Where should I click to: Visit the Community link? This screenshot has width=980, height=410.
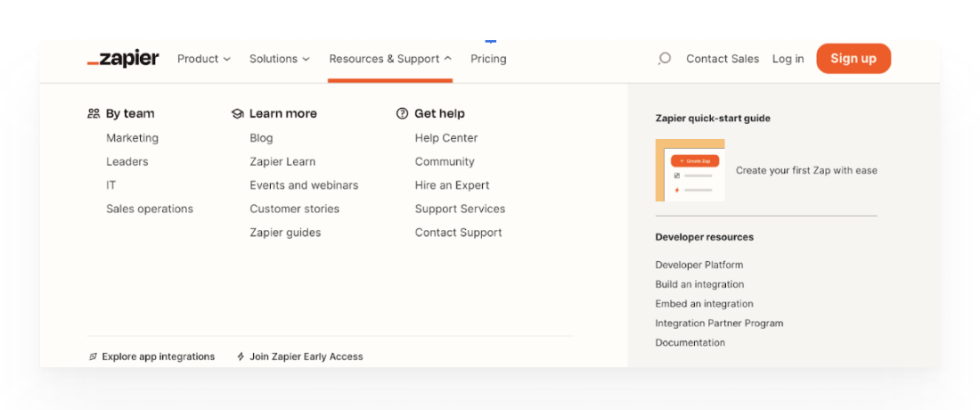coord(445,162)
